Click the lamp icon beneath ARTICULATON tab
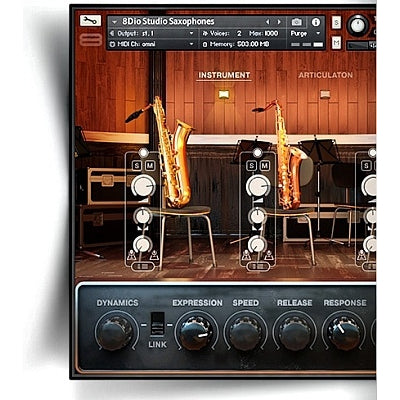 (x=325, y=94)
